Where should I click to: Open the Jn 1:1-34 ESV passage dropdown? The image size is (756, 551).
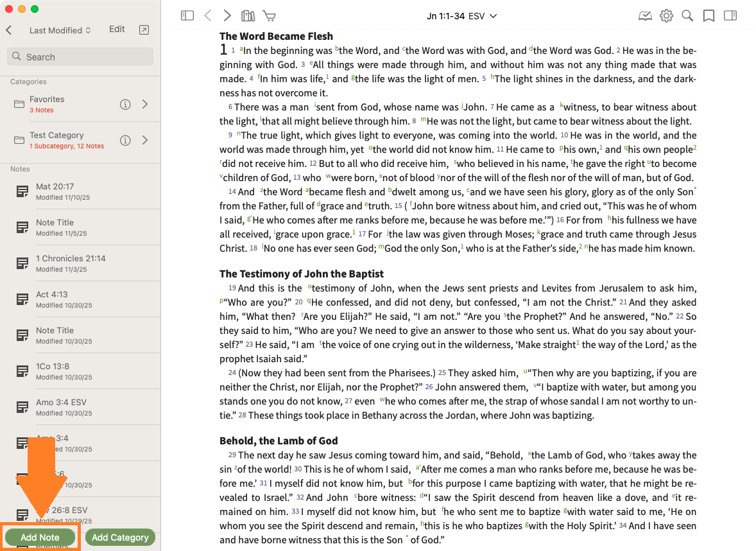pos(462,16)
